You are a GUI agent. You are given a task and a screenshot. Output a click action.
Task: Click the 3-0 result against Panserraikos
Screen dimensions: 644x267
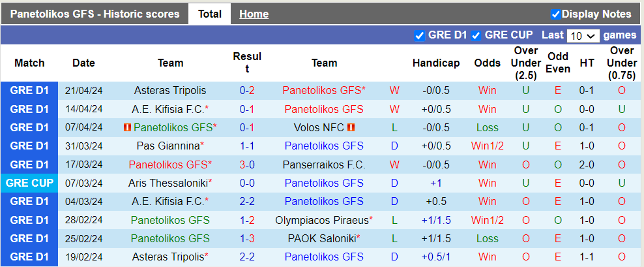point(247,165)
